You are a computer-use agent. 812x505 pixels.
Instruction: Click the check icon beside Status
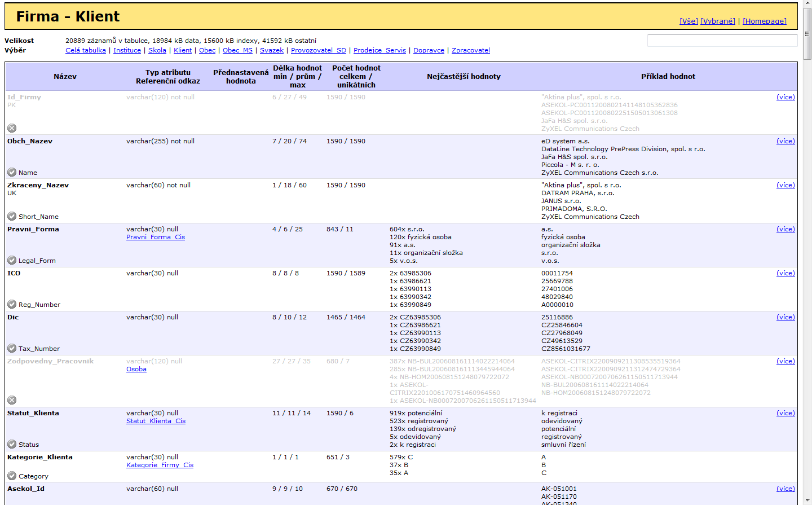tap(12, 444)
